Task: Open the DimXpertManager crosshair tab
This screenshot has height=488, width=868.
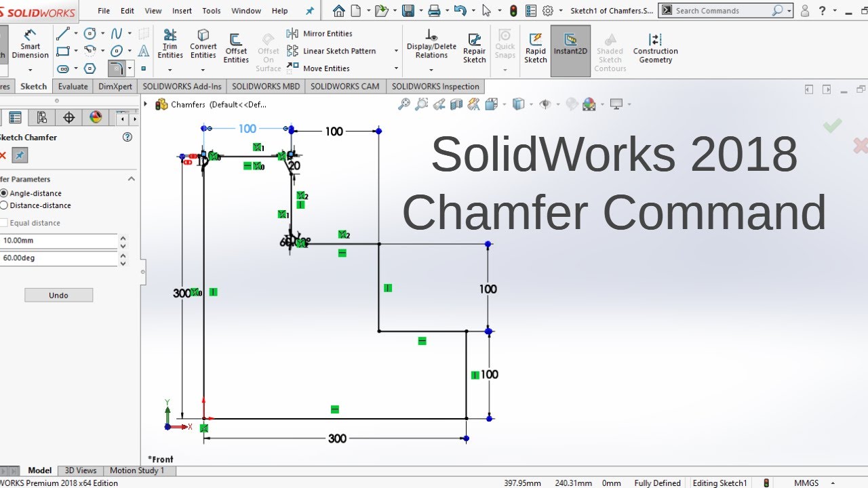Action: pyautogui.click(x=68, y=118)
